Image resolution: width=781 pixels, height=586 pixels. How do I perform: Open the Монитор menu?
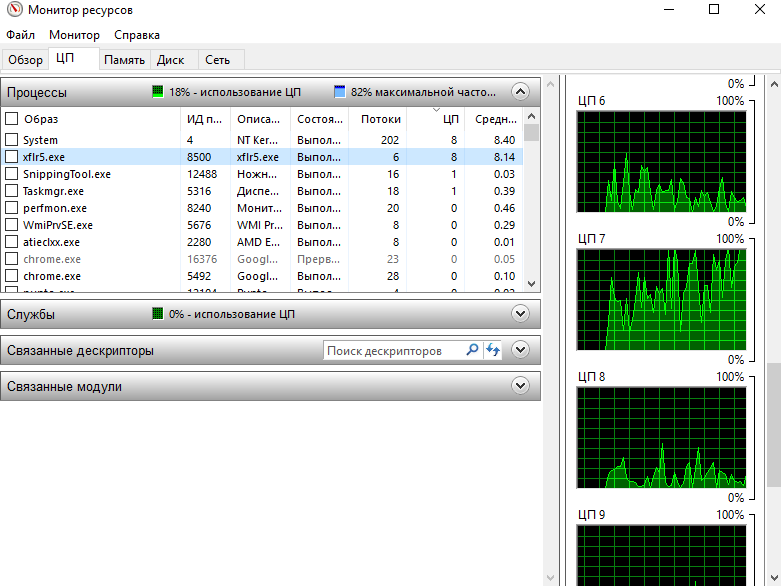74,35
